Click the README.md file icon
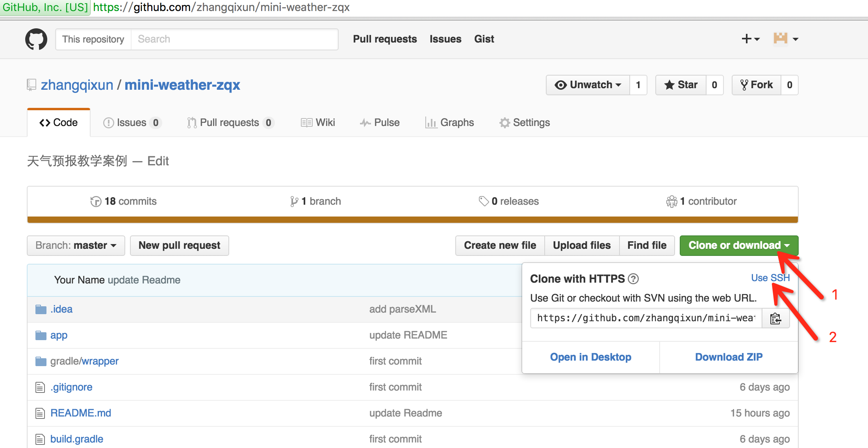 40,413
